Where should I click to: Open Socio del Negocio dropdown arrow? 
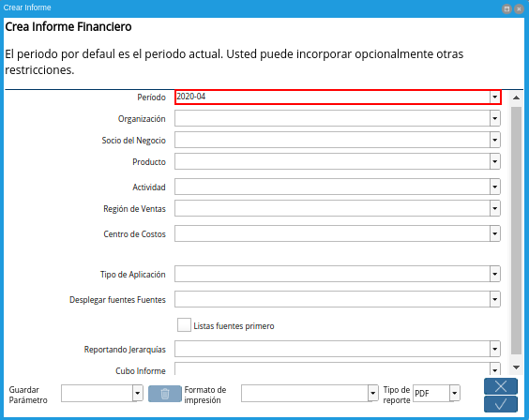pyautogui.click(x=495, y=141)
